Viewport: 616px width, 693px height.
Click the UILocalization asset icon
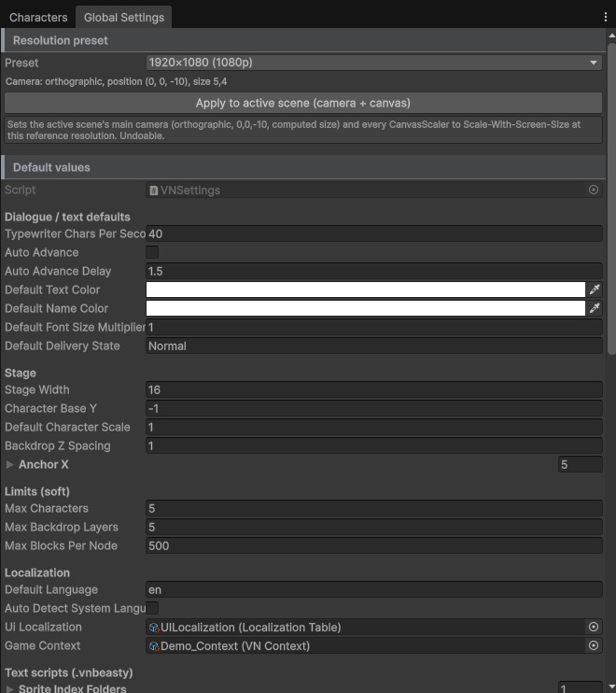tap(154, 628)
